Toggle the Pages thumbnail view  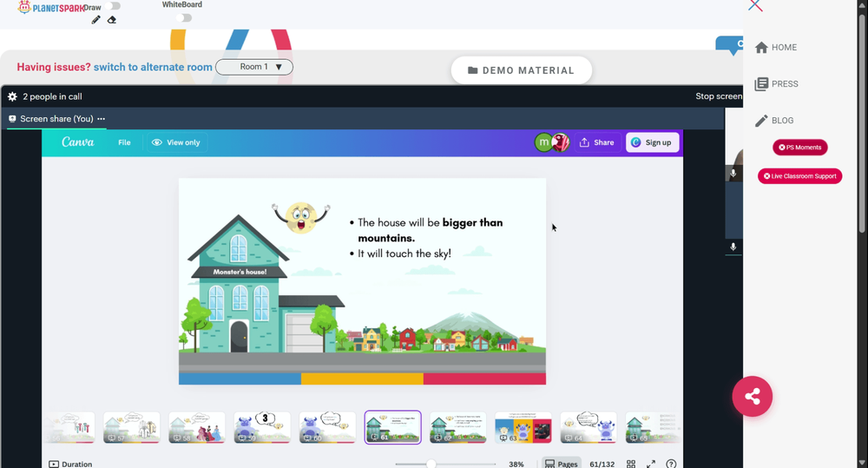coord(561,464)
